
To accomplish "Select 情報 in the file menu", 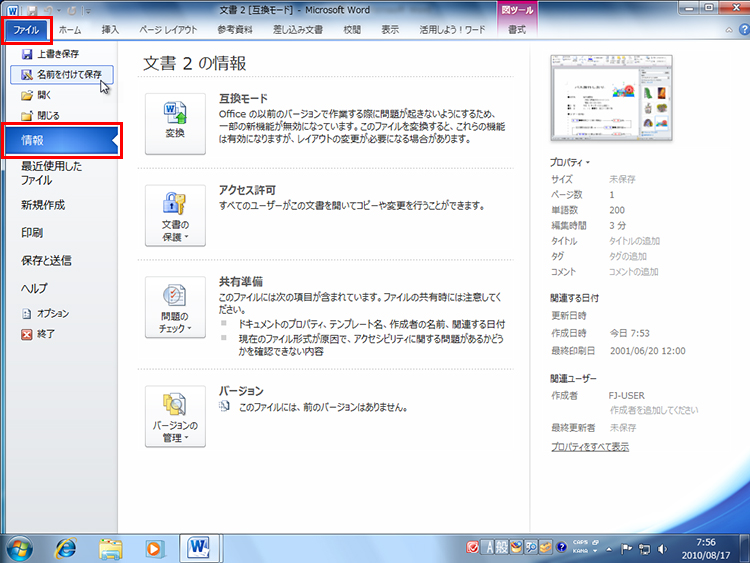I will 62,140.
